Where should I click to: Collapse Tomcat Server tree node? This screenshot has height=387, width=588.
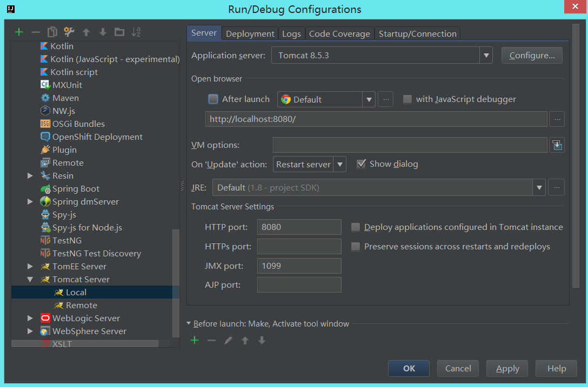click(30, 280)
